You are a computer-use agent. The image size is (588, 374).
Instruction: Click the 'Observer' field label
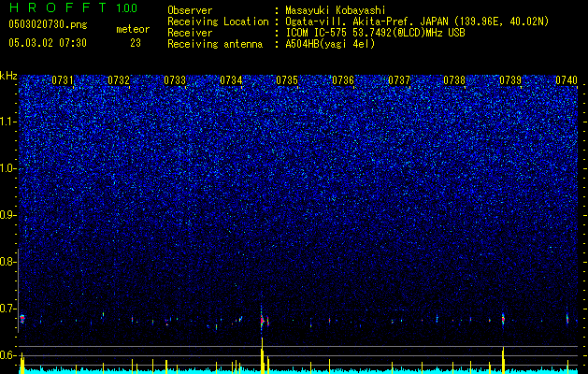coord(190,10)
